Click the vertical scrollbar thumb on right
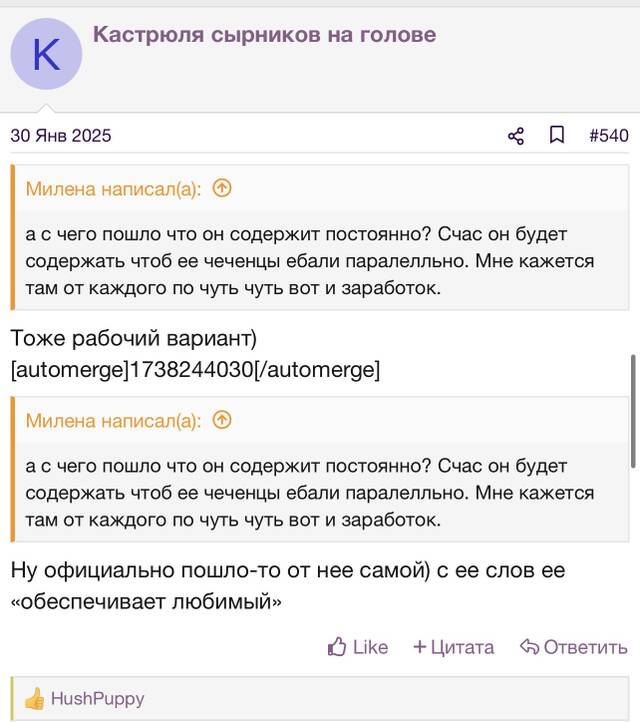Screen dimensions: 640x722 coord(634,412)
